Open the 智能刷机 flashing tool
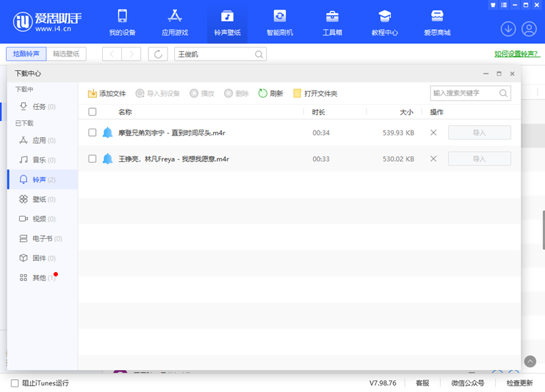The width and height of the screenshot is (545, 392). [x=279, y=21]
